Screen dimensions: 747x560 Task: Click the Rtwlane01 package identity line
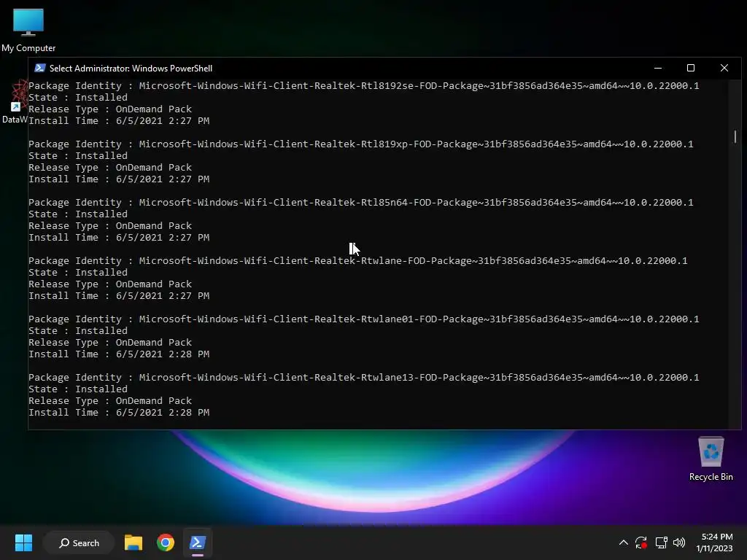point(363,319)
